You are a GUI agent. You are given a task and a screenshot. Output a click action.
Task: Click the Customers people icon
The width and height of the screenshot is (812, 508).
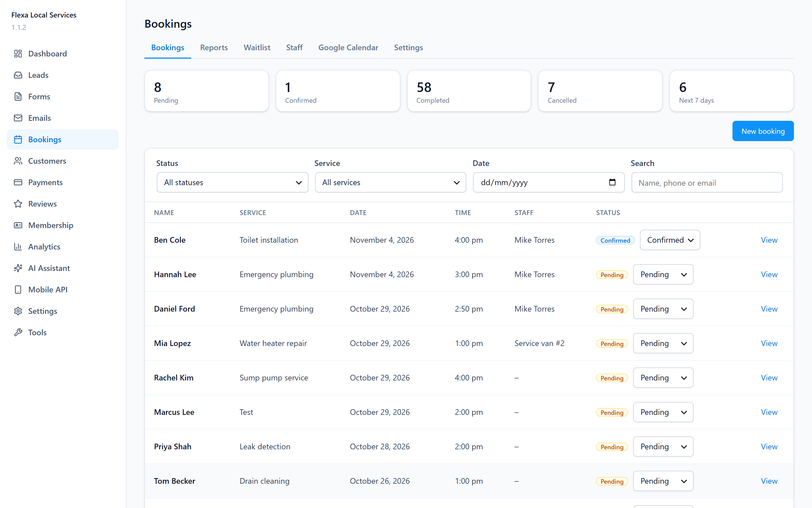18,161
